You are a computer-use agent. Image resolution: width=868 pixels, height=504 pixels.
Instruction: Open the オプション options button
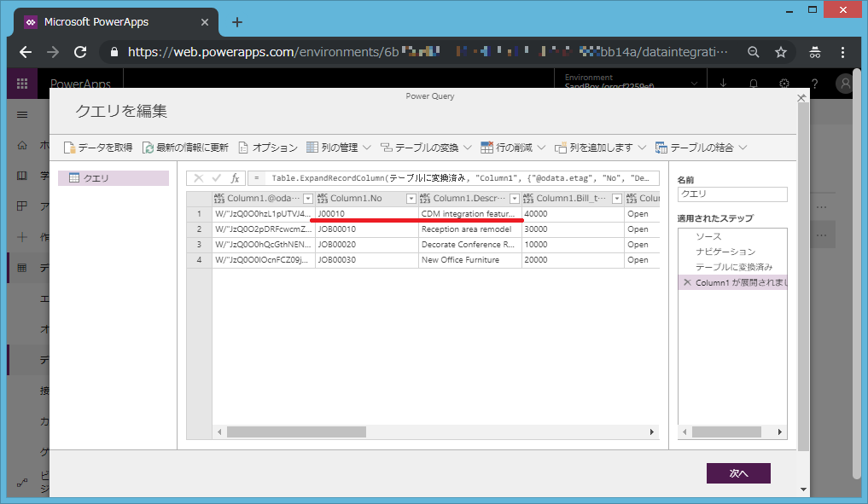point(268,148)
